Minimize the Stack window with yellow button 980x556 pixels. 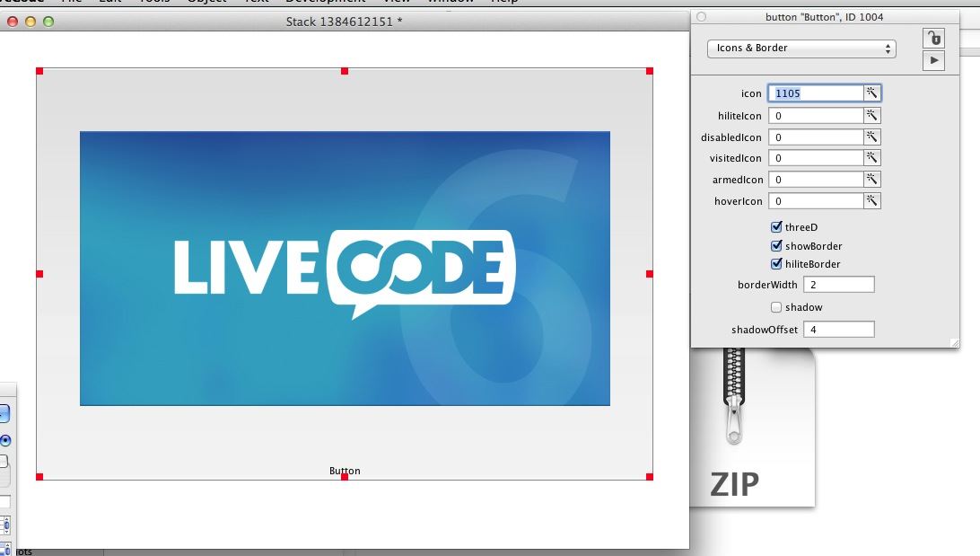pyautogui.click(x=30, y=22)
